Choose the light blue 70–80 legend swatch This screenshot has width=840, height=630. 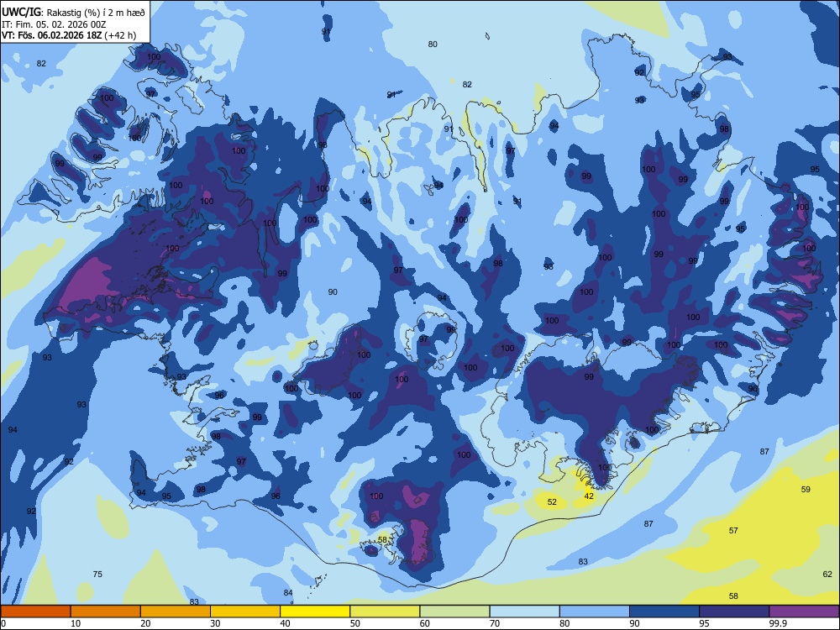click(x=524, y=612)
